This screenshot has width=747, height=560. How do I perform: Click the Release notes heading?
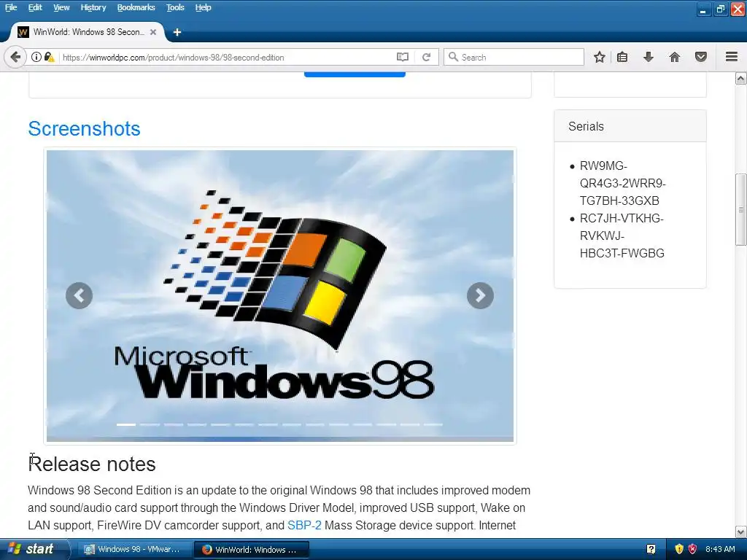tap(91, 464)
